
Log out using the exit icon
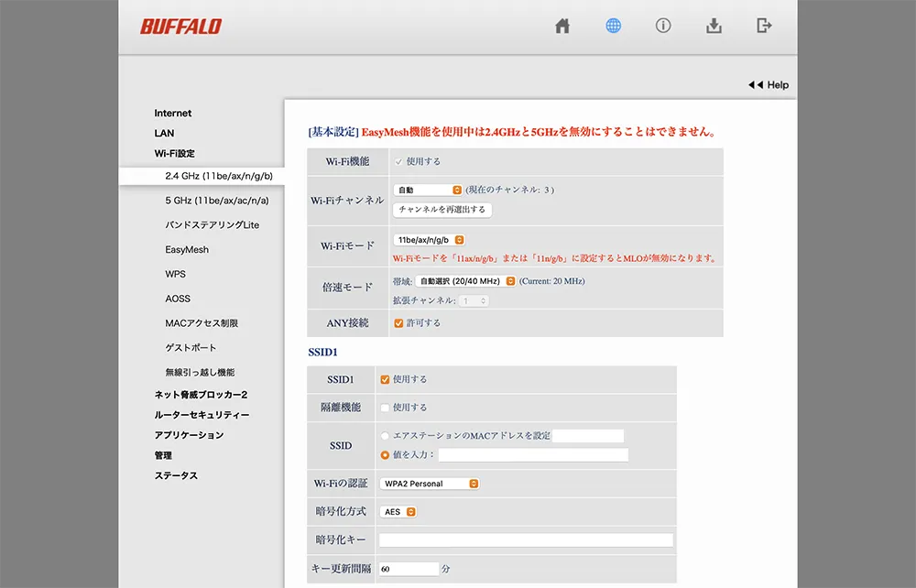tap(764, 26)
